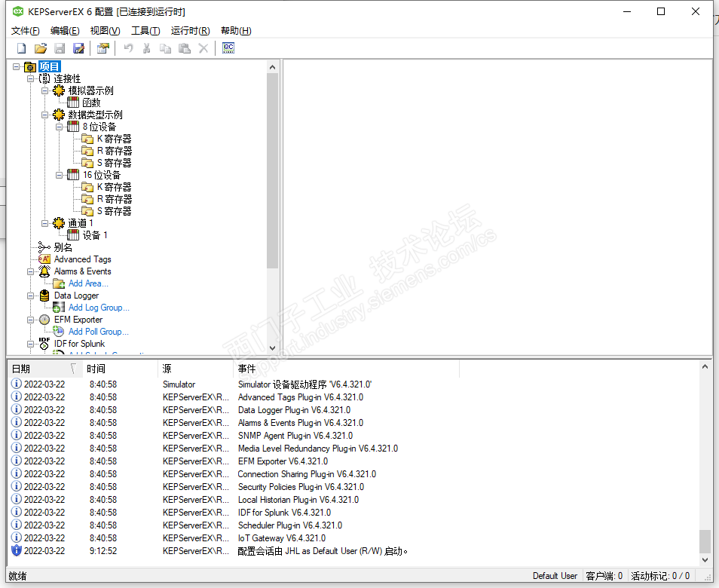Click the Data Logger database icon
The height and width of the screenshot is (588, 719).
[44, 296]
